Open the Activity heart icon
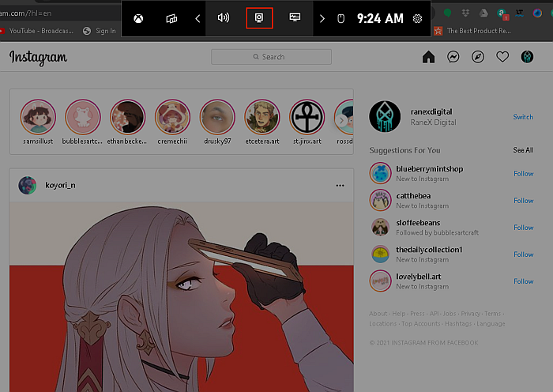Image resolution: width=553 pixels, height=392 pixels. click(502, 57)
